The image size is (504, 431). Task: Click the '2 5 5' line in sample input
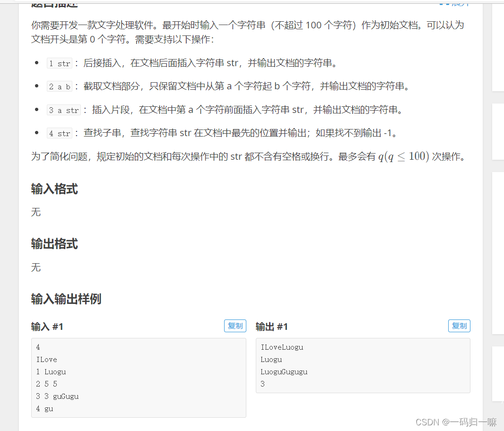point(47,384)
